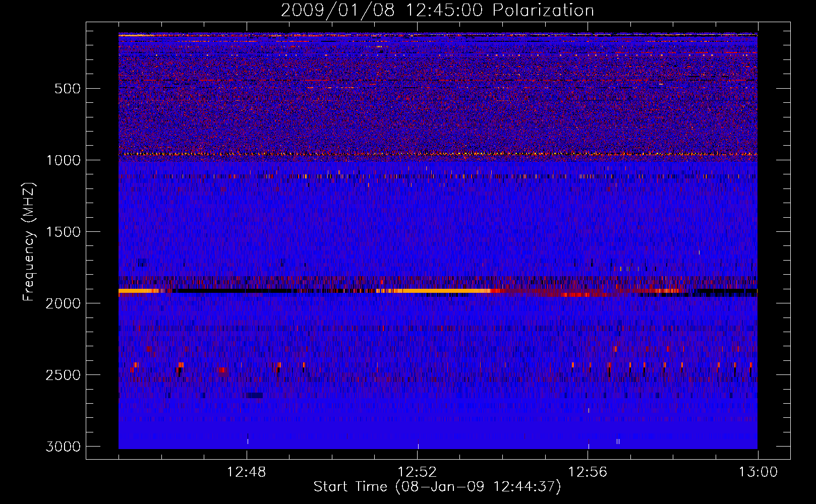
Task: Click the plot title '2009/01/08 12:45:00 Polarization'
Action: [437, 11]
